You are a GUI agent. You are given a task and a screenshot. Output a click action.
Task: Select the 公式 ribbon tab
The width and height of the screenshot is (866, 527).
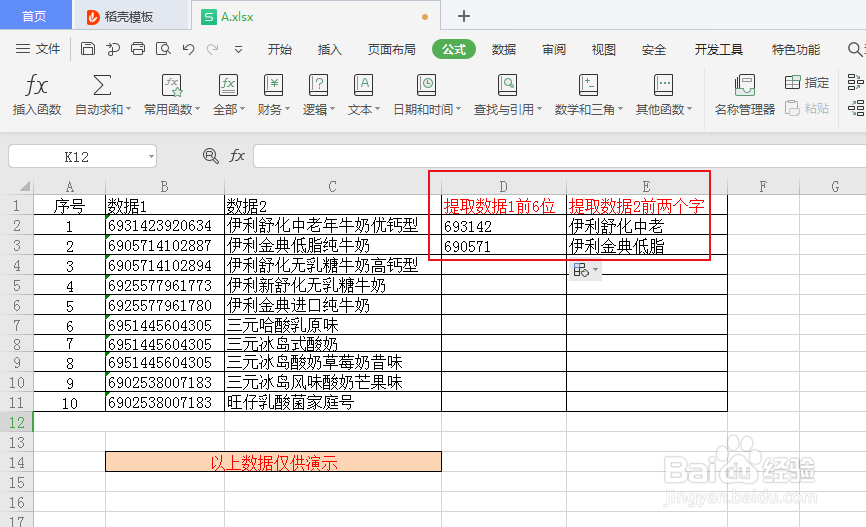pos(453,50)
